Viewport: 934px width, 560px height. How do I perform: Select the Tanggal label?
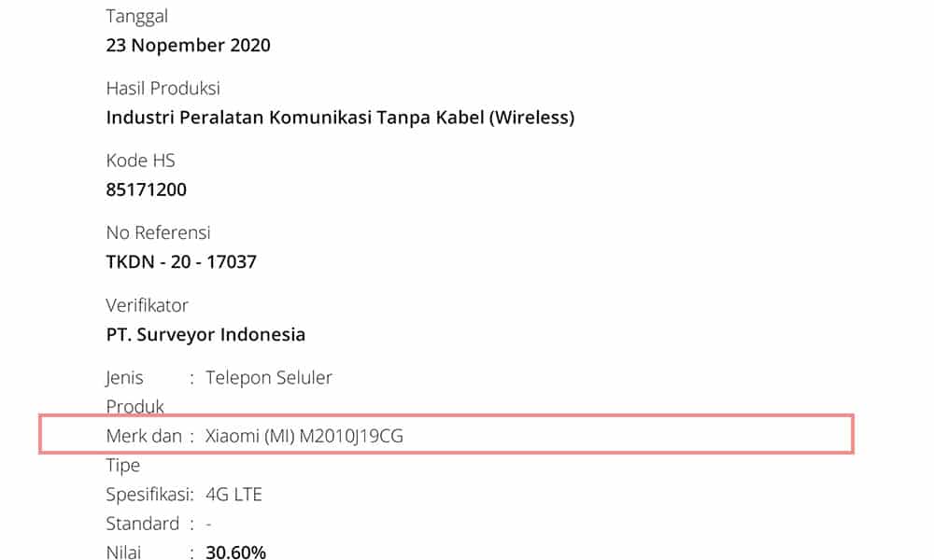(137, 17)
